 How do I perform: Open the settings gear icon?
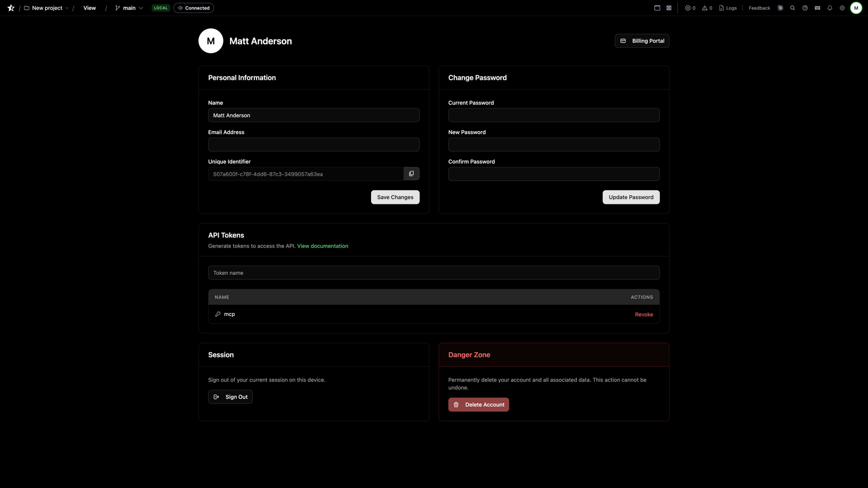[842, 8]
